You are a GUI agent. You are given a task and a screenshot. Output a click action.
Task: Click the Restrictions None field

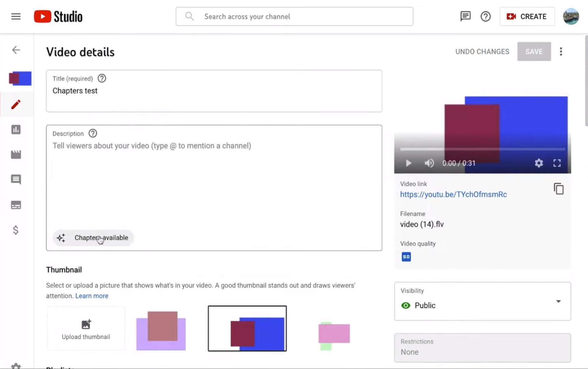click(482, 347)
